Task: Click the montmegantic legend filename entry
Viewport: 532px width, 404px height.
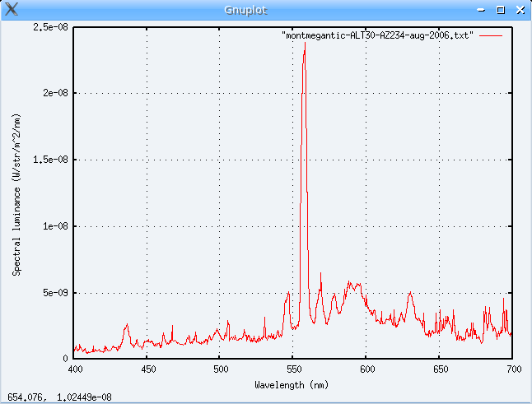Action: click(377, 37)
